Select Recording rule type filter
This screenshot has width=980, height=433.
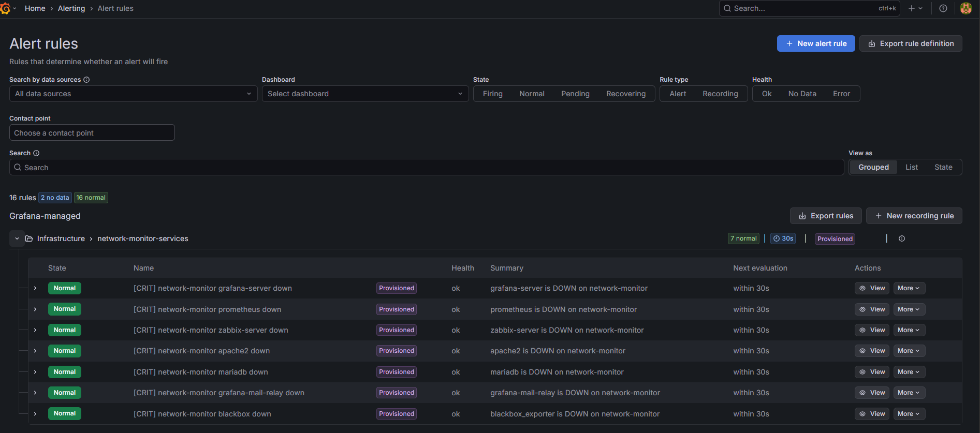click(x=720, y=94)
